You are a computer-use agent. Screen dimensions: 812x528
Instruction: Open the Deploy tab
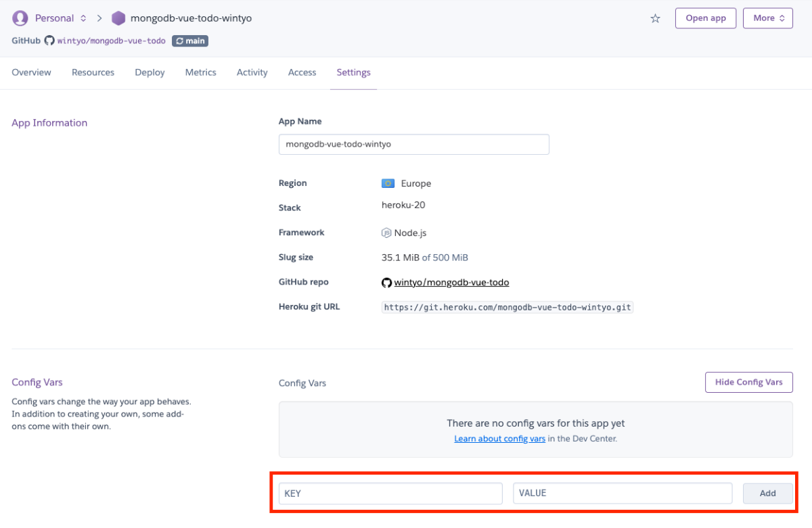click(150, 72)
